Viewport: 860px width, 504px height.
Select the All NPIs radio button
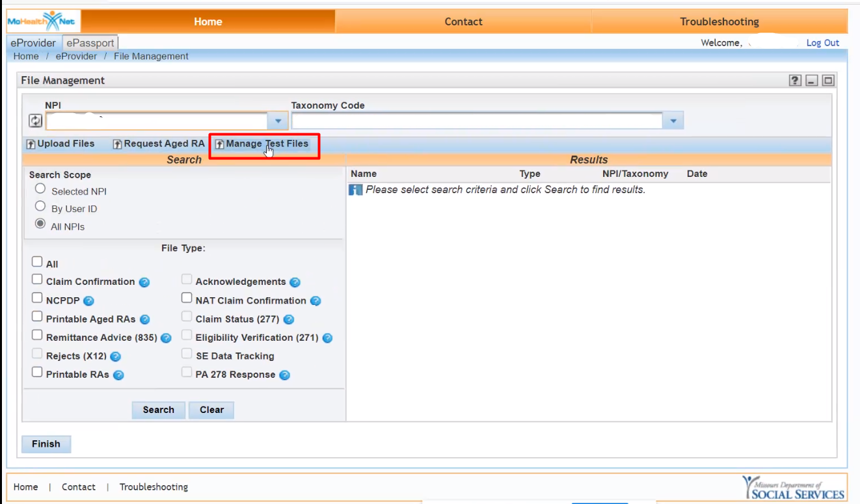pyautogui.click(x=40, y=224)
